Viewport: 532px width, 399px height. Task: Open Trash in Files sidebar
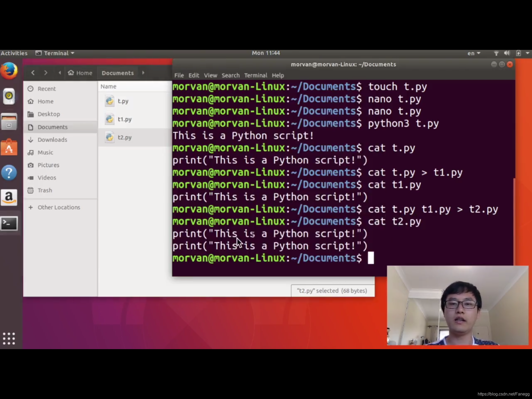pos(45,190)
